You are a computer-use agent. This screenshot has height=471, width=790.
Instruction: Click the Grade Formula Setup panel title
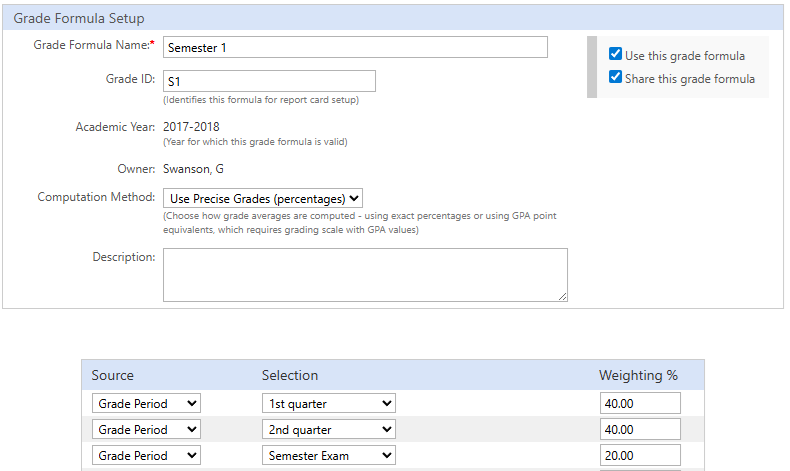[79, 19]
